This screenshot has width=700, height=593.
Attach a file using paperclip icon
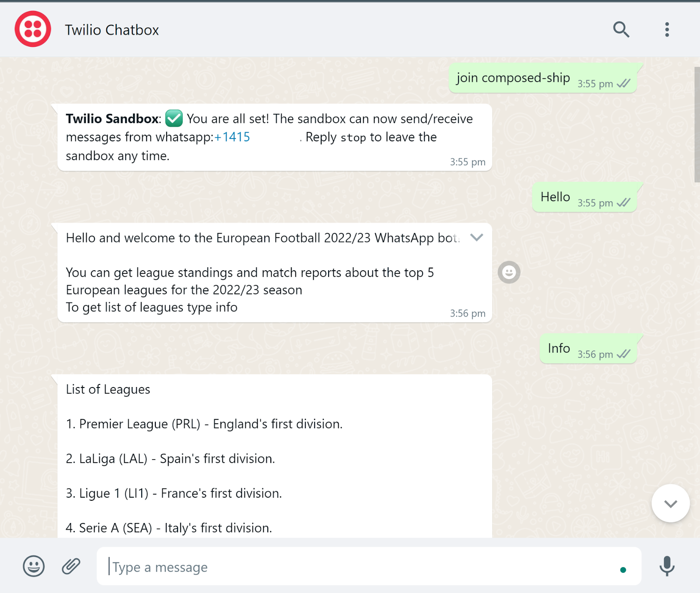[71, 566]
